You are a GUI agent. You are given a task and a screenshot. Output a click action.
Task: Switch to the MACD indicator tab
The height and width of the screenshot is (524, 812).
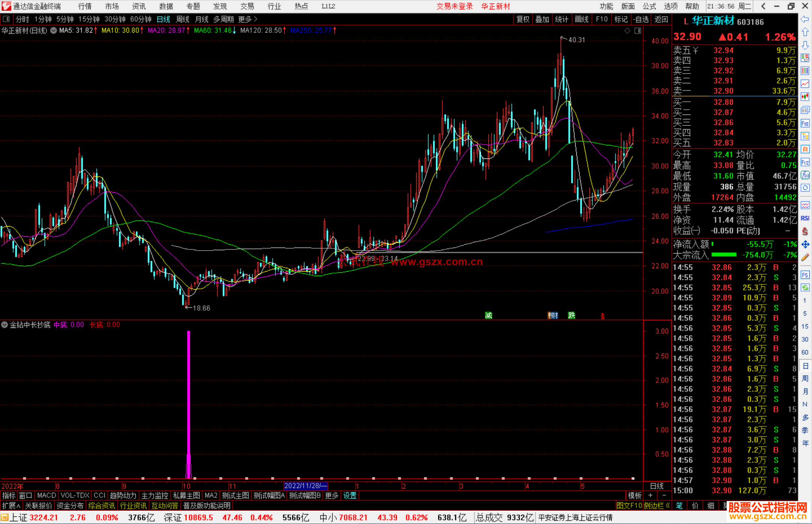[46, 495]
